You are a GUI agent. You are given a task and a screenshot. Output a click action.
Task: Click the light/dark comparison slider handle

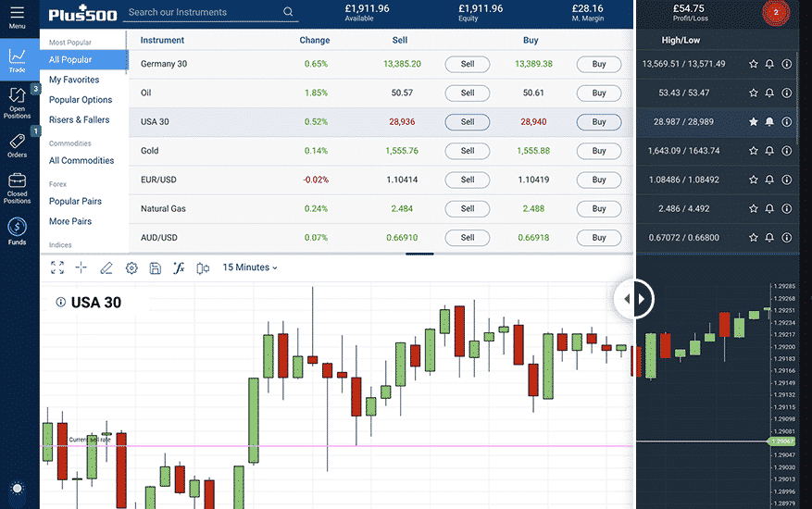[x=634, y=299]
